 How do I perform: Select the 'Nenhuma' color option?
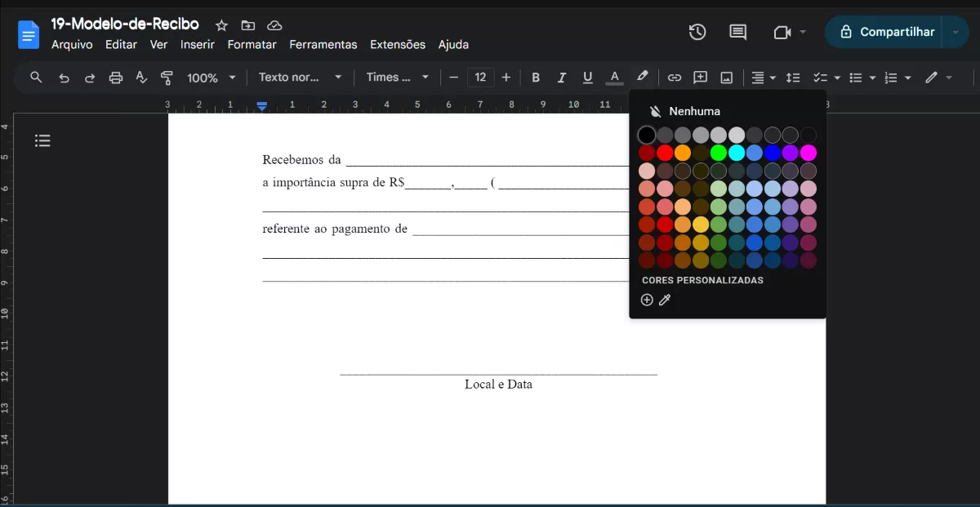[693, 111]
